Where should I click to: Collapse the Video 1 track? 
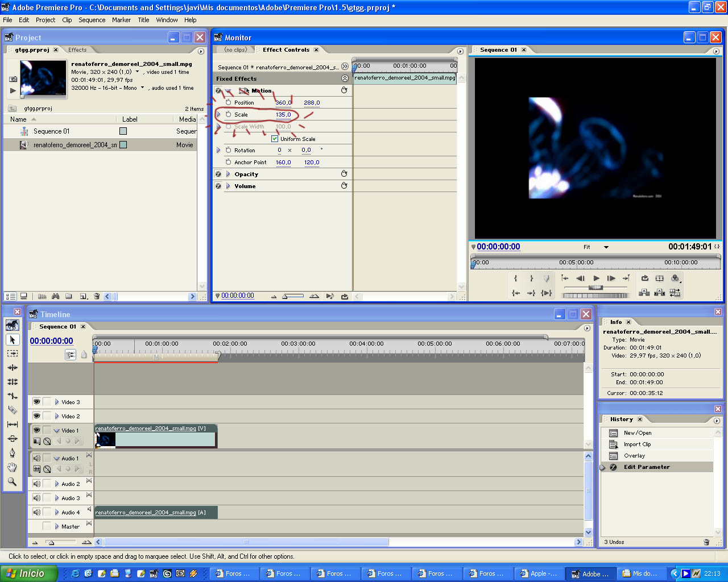tap(57, 430)
